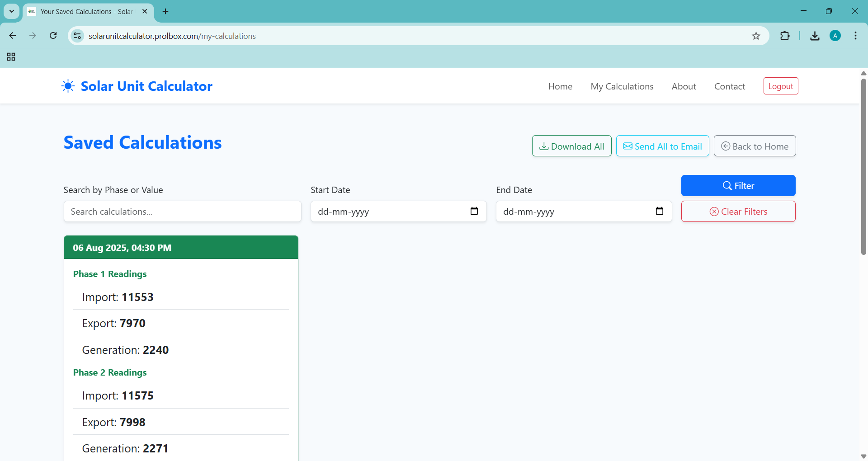Click the browser profile avatar

[x=835, y=36]
